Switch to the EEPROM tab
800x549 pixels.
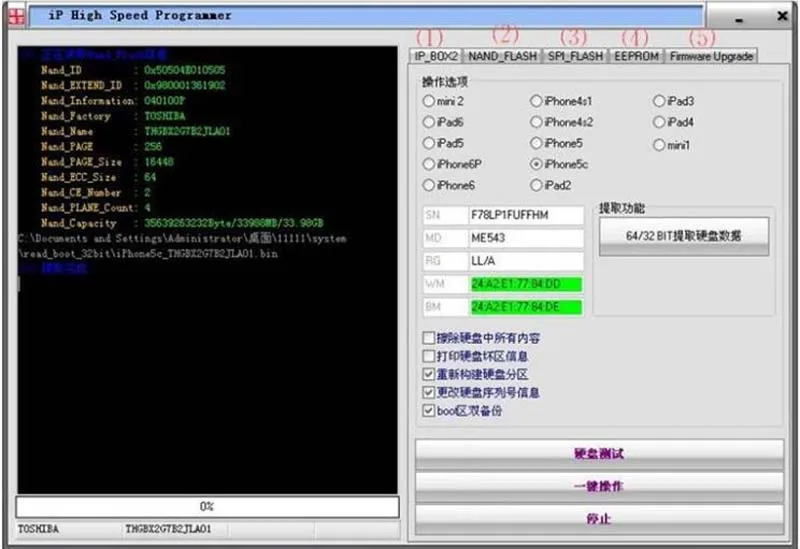pos(636,56)
